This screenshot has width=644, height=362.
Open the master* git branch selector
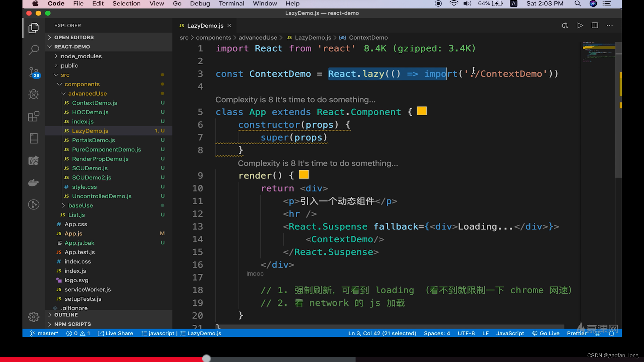tap(44, 333)
